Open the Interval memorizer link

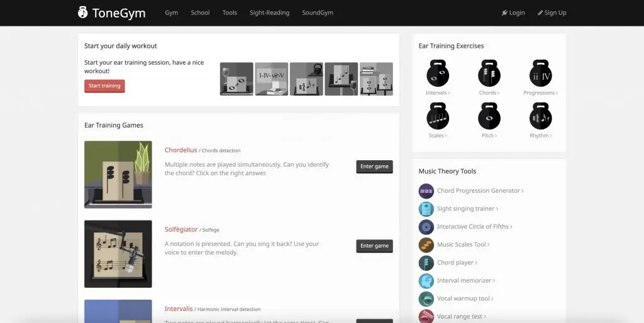coord(466,281)
